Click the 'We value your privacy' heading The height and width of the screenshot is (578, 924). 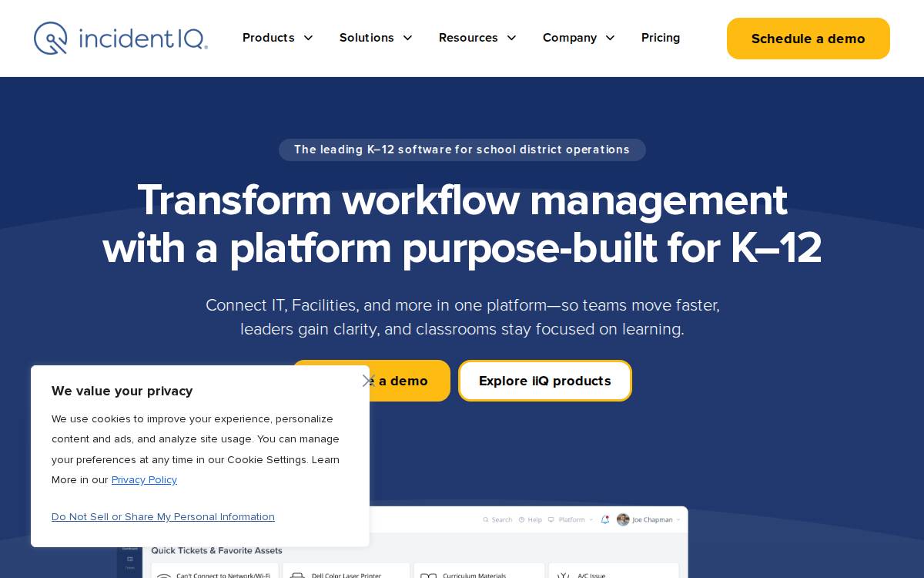[122, 391]
